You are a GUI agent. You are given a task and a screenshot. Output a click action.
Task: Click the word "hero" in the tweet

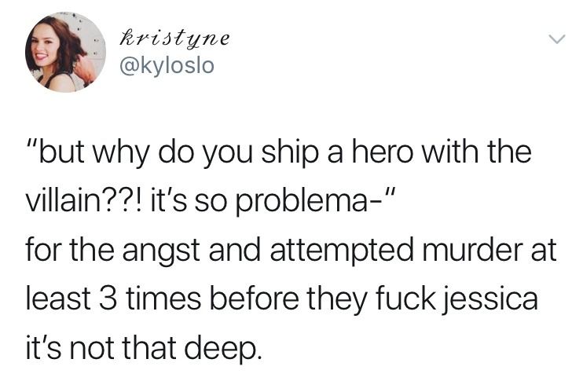tap(382, 152)
